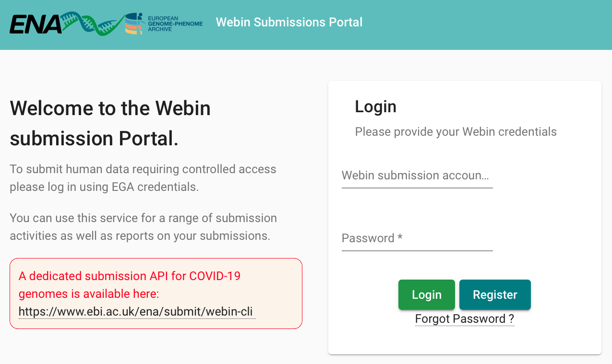The image size is (612, 364).
Task: Click the asterisk beside the Password label
Action: pyautogui.click(x=400, y=238)
